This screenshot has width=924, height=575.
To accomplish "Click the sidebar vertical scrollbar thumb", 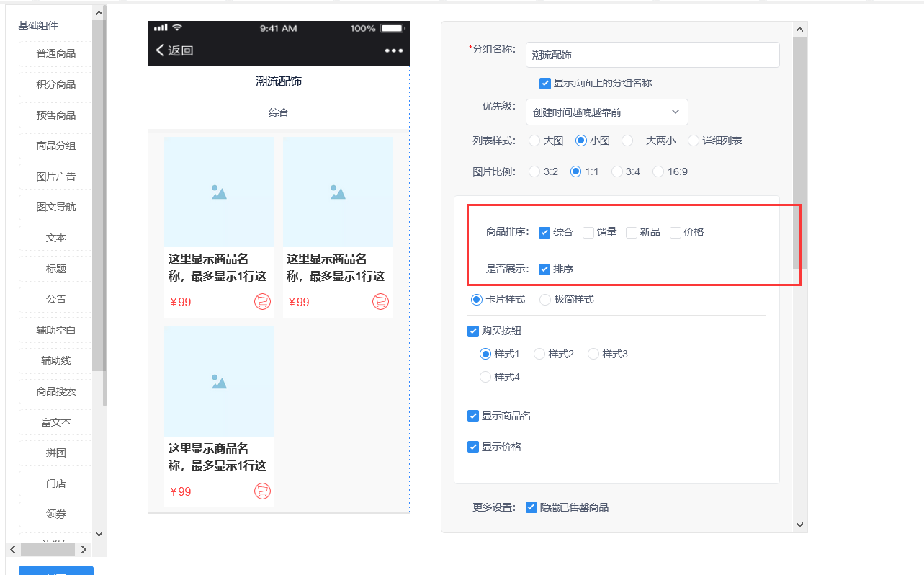I will [x=99, y=195].
